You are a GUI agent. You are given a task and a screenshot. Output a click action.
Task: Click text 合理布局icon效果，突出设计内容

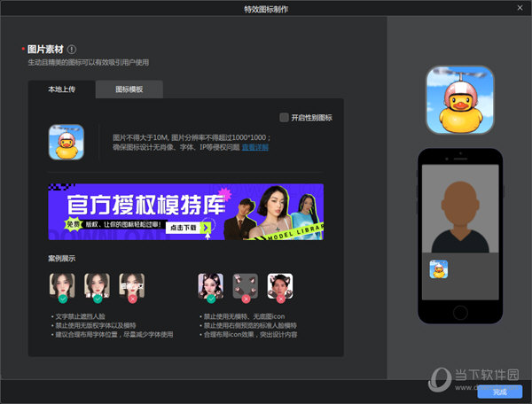[x=250, y=335]
